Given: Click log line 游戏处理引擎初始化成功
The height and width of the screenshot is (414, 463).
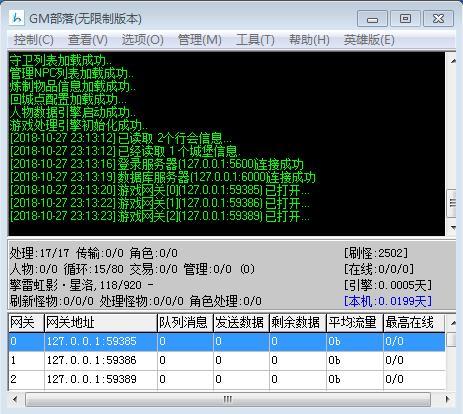Looking at the screenshot, I should click(x=78, y=125).
